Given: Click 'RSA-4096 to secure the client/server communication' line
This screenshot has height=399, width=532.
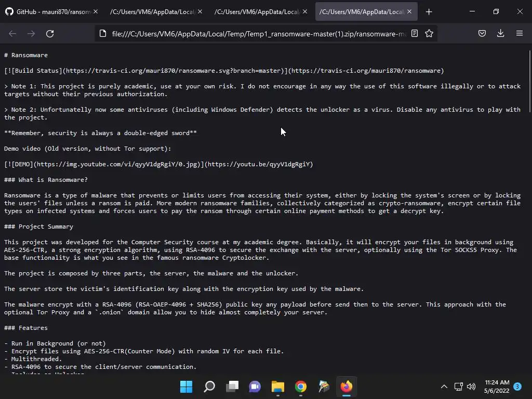Looking at the screenshot, I should pos(100,367).
